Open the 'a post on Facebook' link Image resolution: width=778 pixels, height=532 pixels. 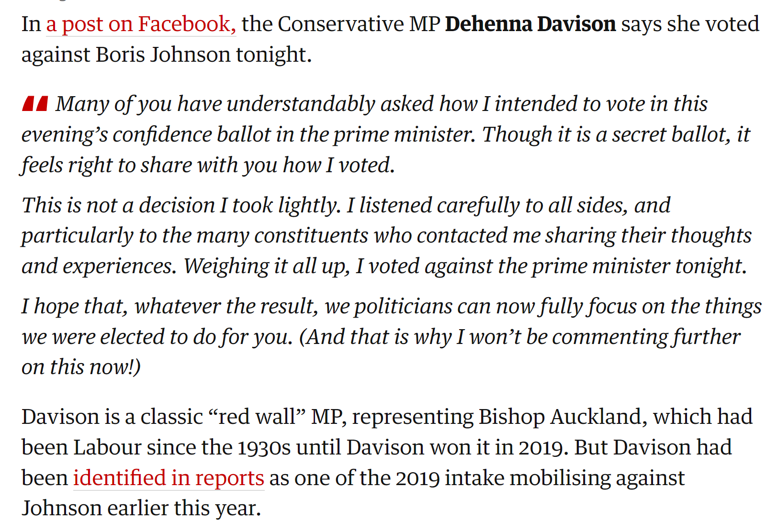tap(141, 24)
